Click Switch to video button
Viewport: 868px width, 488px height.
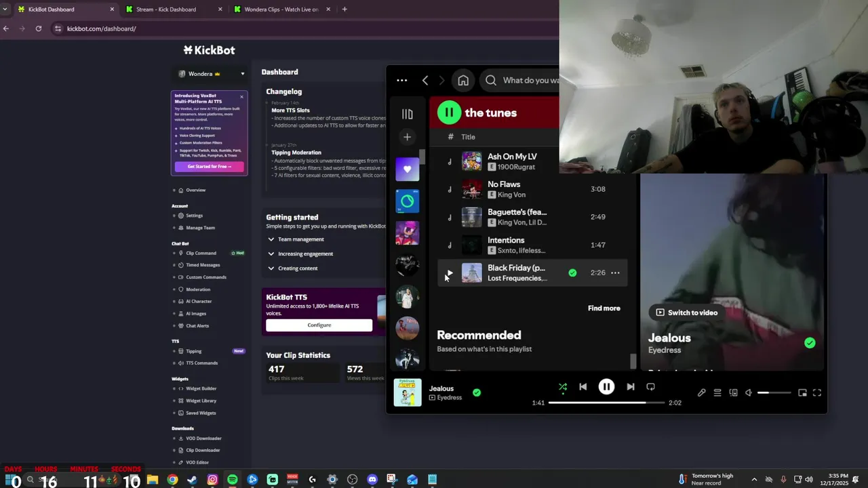[686, 312]
